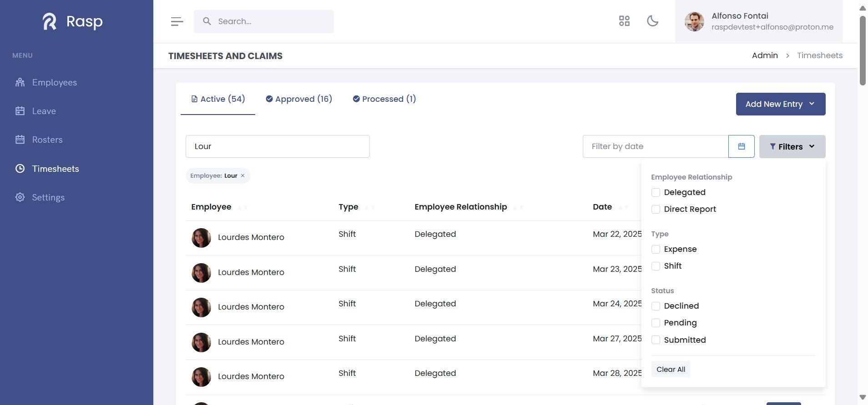This screenshot has height=405, width=868.
Task: Tick the Pending status checkbox
Action: coord(656,323)
